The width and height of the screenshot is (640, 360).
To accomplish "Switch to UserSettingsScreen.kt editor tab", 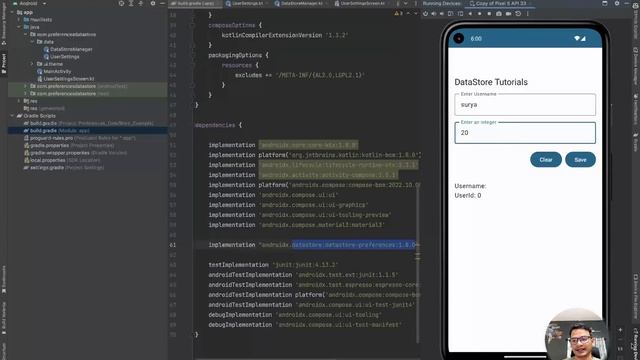I will tap(362, 3).
